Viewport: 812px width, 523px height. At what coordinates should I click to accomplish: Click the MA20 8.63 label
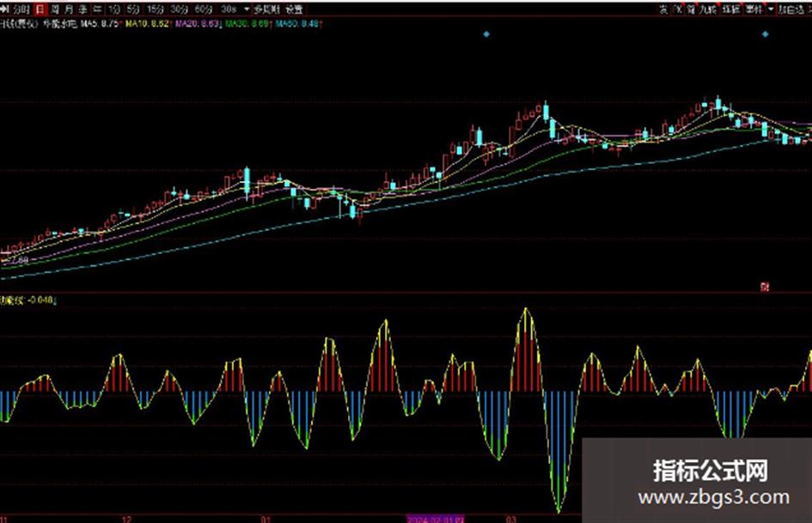click(198, 24)
